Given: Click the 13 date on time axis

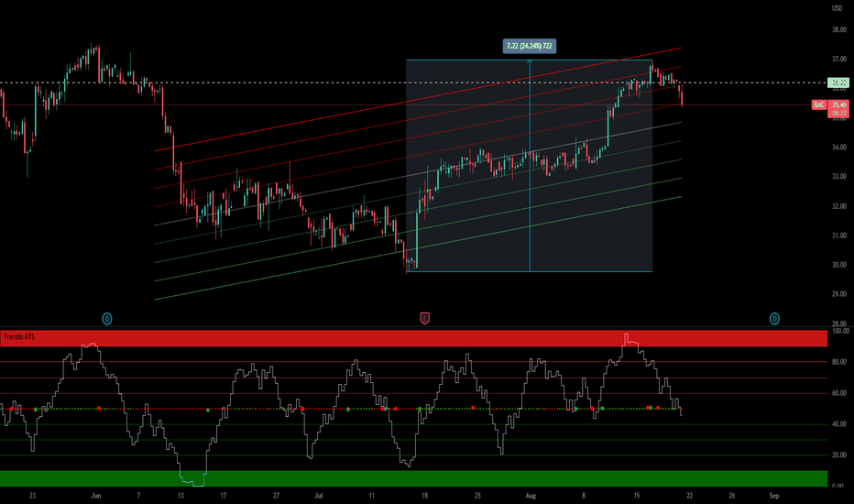Looking at the screenshot, I should pyautogui.click(x=181, y=496).
